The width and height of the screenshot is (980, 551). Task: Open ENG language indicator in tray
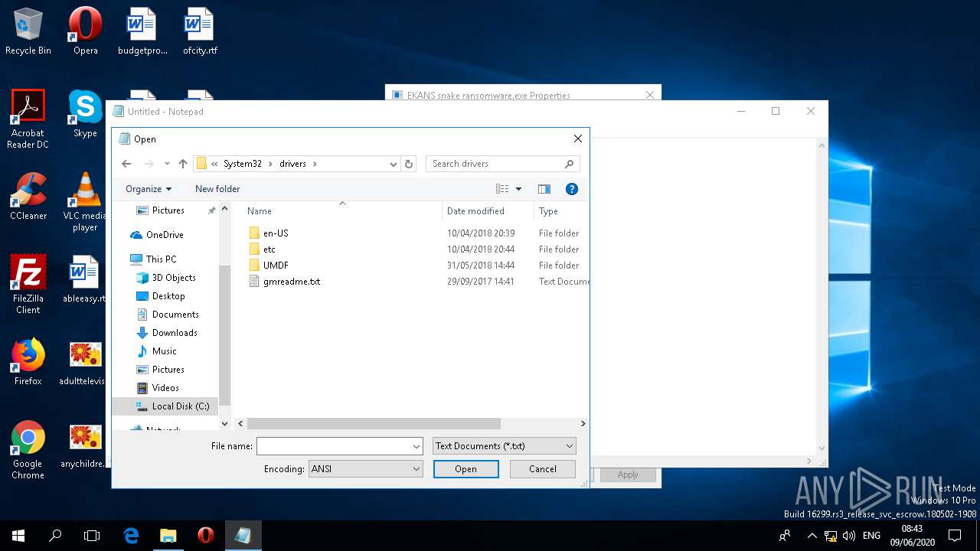pyautogui.click(x=871, y=536)
